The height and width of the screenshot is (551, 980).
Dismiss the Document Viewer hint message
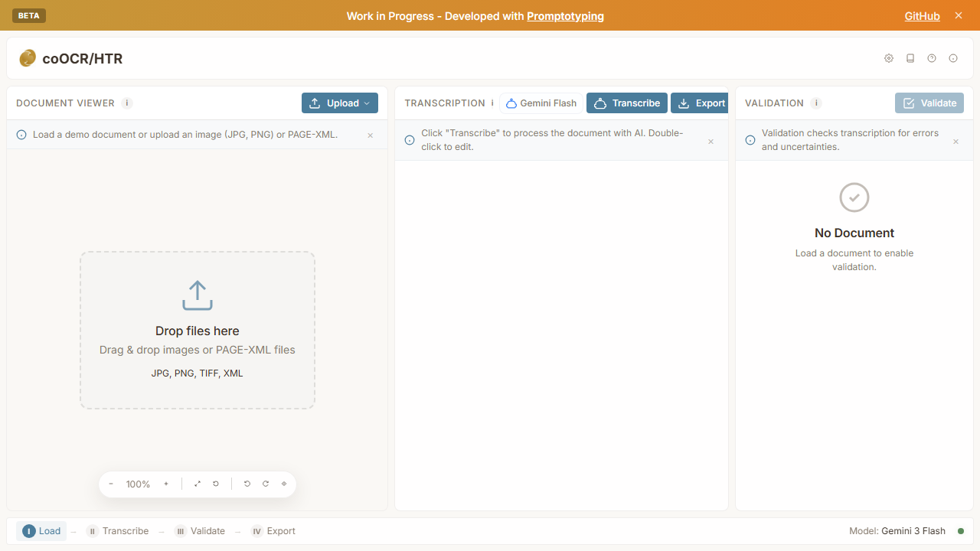click(371, 135)
